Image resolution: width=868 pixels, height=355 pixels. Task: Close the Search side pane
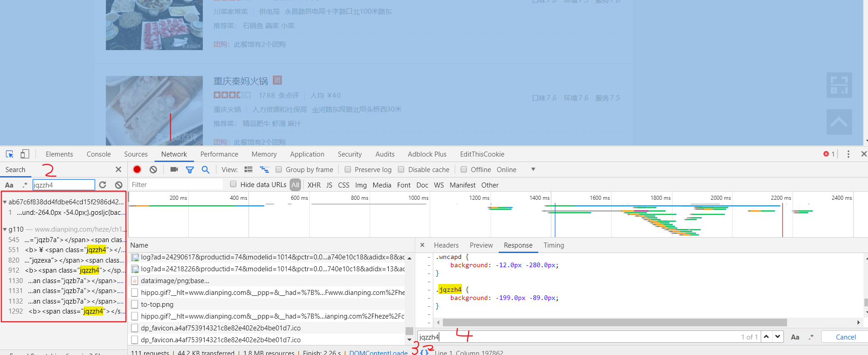119,169
